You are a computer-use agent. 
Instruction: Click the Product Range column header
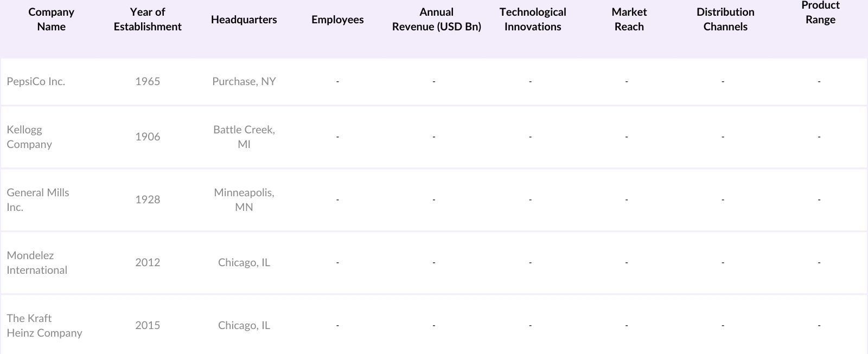pyautogui.click(x=820, y=13)
